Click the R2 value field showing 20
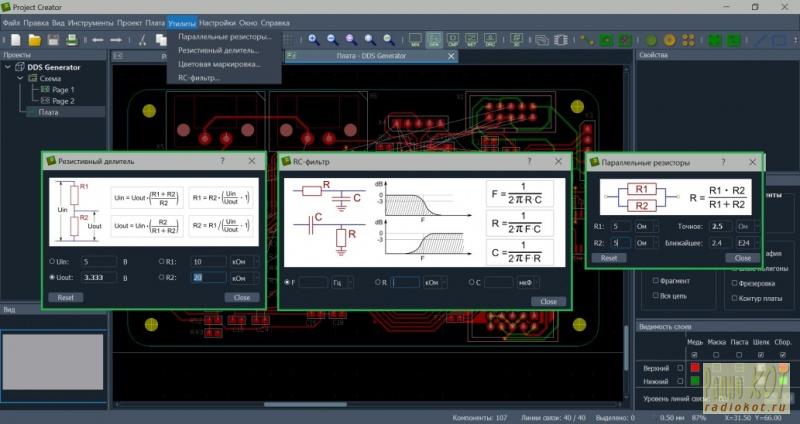 209,277
